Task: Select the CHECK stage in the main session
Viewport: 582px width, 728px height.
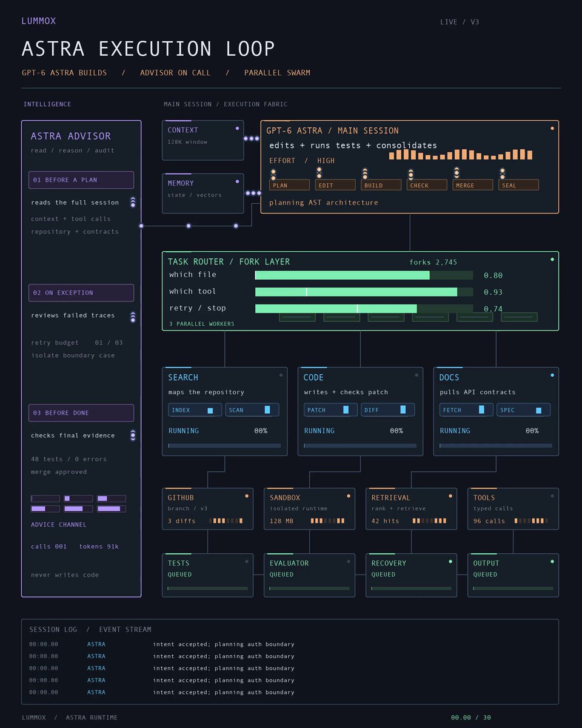Action: [427, 185]
